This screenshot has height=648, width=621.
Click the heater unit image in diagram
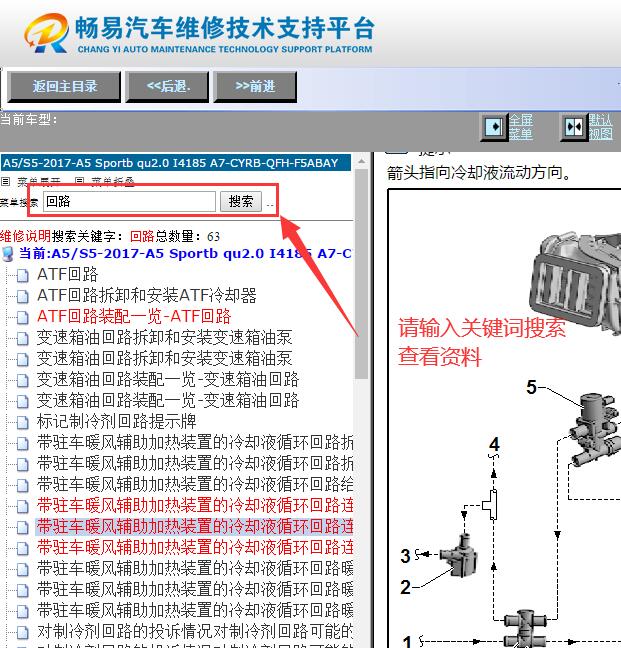[574, 285]
